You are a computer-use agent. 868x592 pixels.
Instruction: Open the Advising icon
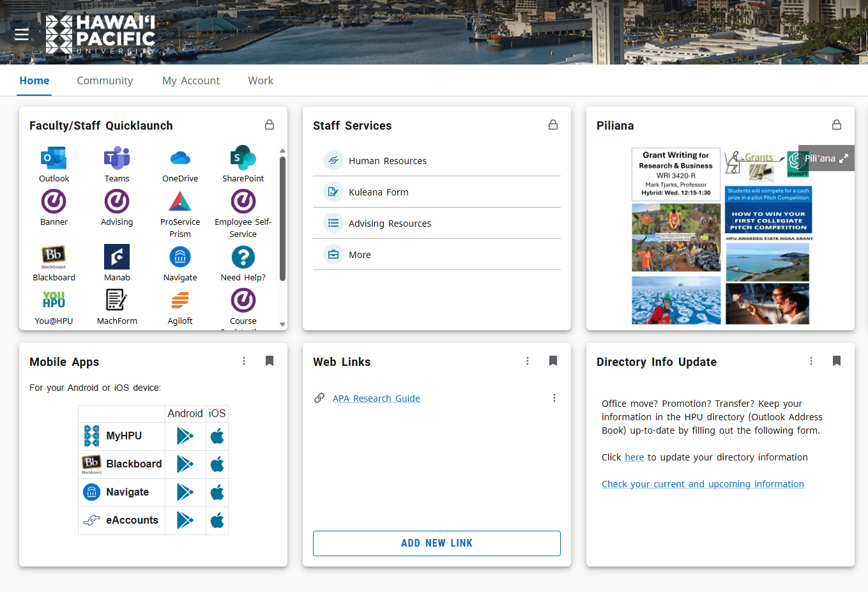117,202
